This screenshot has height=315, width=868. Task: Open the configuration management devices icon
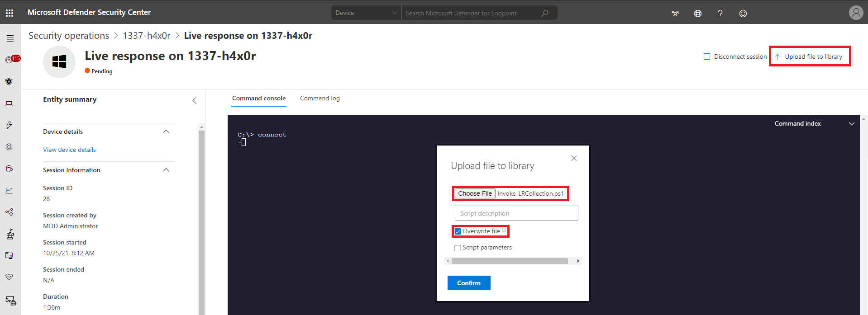point(10,300)
